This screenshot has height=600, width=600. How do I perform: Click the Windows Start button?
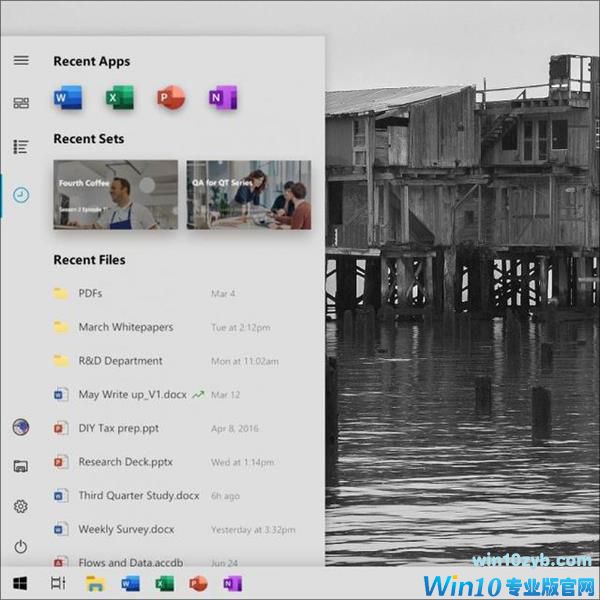(20, 583)
